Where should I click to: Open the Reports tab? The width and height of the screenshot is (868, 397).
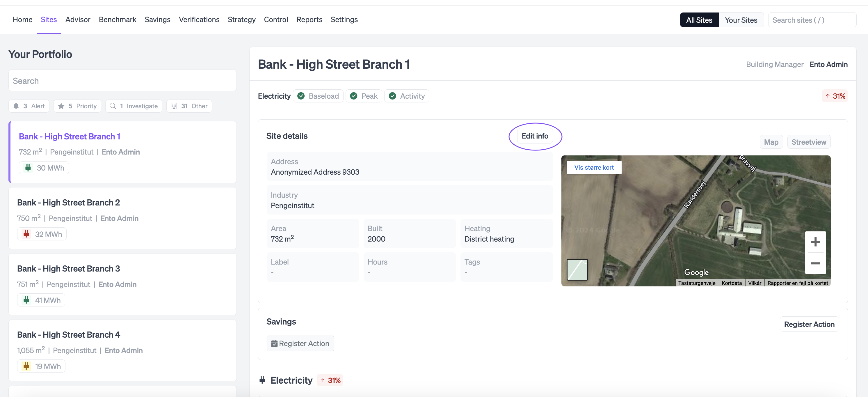point(309,20)
